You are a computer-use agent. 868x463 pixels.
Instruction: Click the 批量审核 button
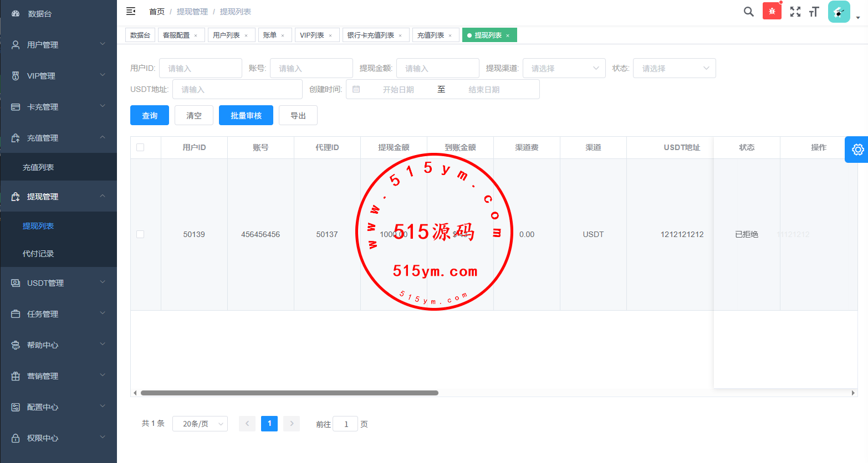246,115
